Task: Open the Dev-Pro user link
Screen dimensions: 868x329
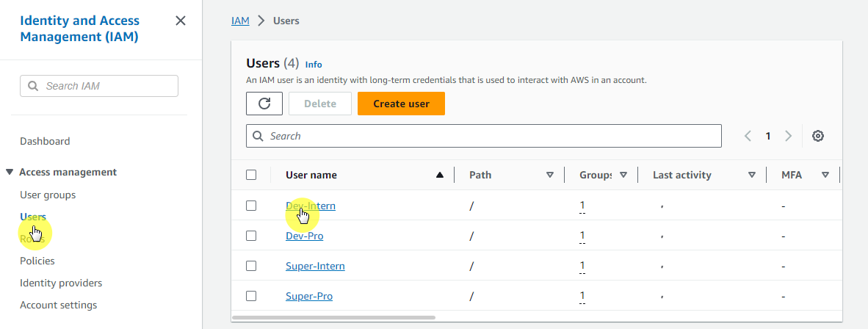Action: [x=305, y=236]
